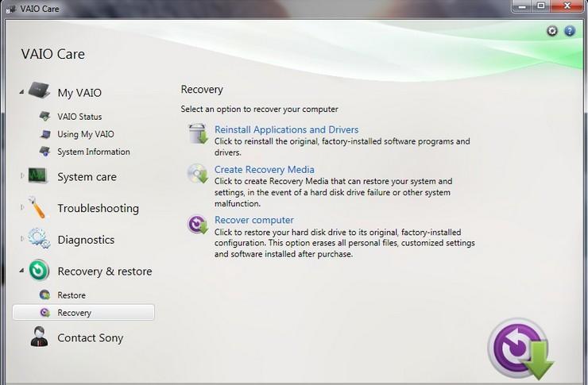Select My VAIO in the sidebar

[79, 93]
